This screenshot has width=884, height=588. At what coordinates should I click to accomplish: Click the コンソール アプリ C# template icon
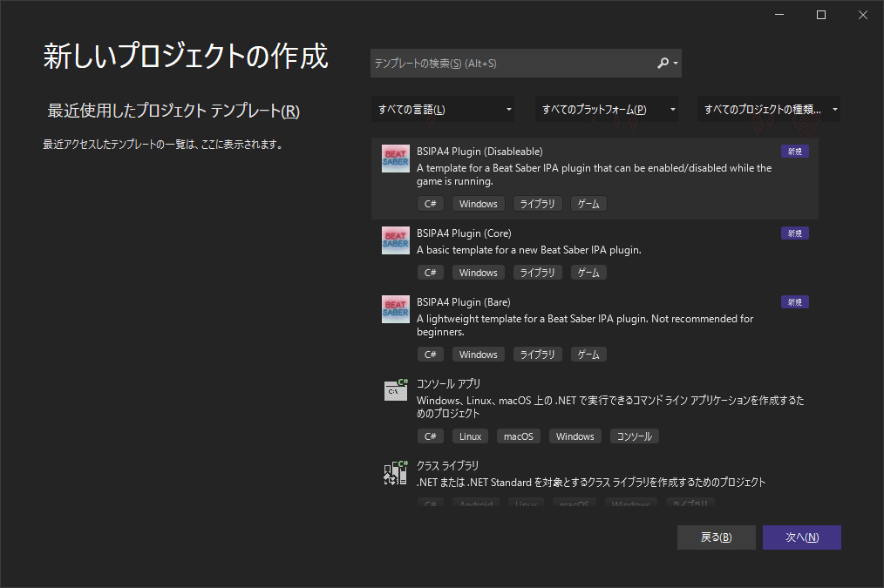pos(395,390)
